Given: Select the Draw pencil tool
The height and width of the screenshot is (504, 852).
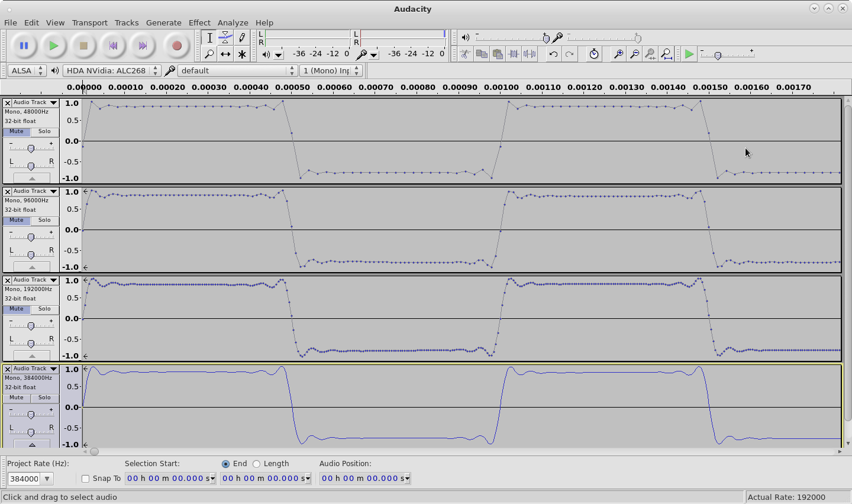Looking at the screenshot, I should click(x=241, y=38).
